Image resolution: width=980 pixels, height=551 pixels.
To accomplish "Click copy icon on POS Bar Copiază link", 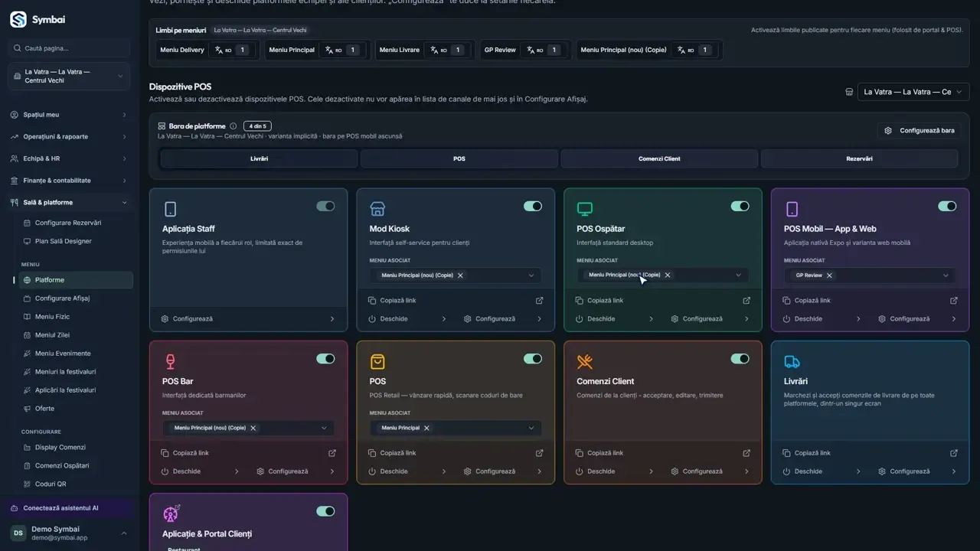I will point(165,453).
